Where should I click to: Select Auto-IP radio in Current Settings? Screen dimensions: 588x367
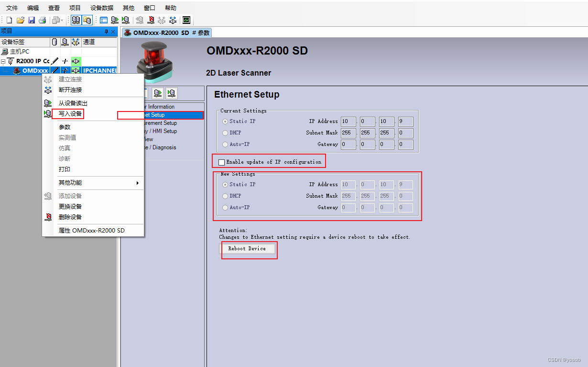click(225, 145)
